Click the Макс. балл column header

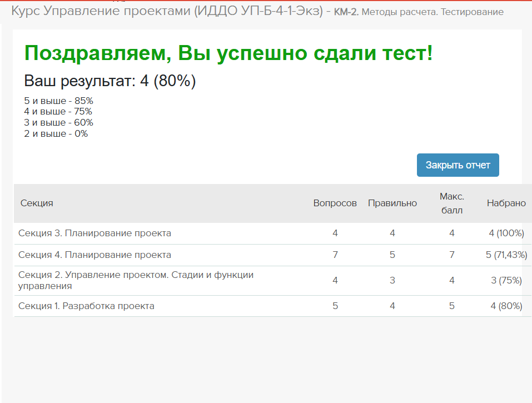click(x=451, y=203)
